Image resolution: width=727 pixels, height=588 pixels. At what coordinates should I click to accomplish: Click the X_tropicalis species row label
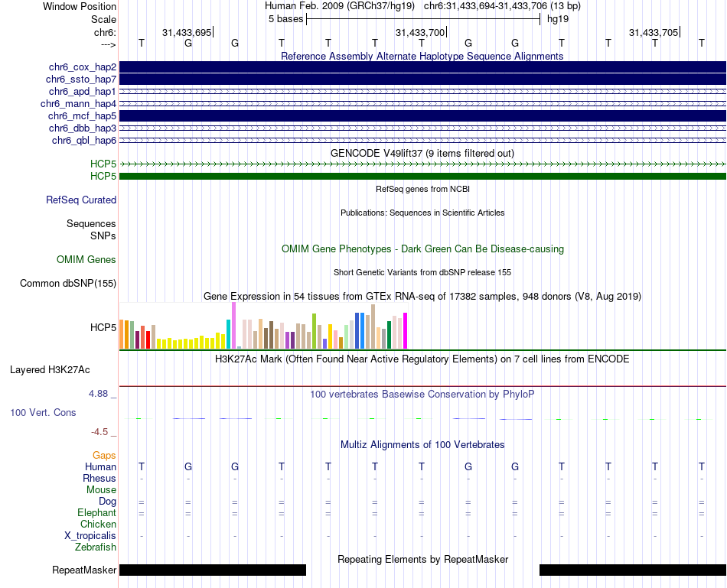pyautogui.click(x=90, y=536)
